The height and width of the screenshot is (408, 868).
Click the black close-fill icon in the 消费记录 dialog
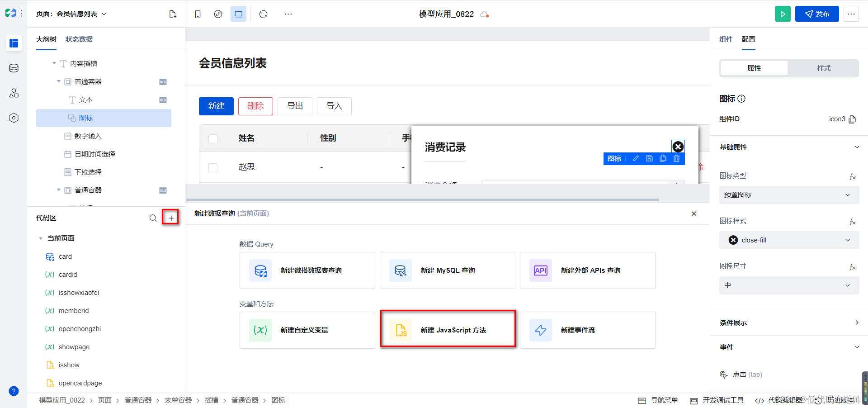(x=678, y=147)
